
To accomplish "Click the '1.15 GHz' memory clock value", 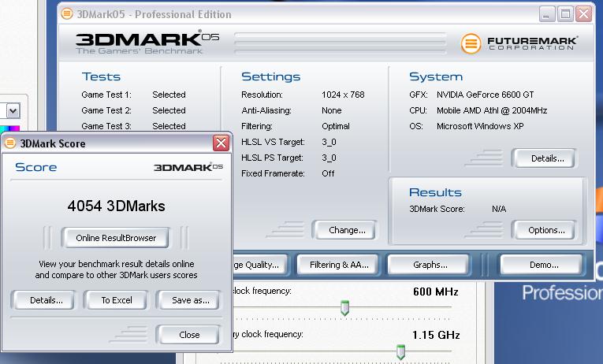I will 436,335.
